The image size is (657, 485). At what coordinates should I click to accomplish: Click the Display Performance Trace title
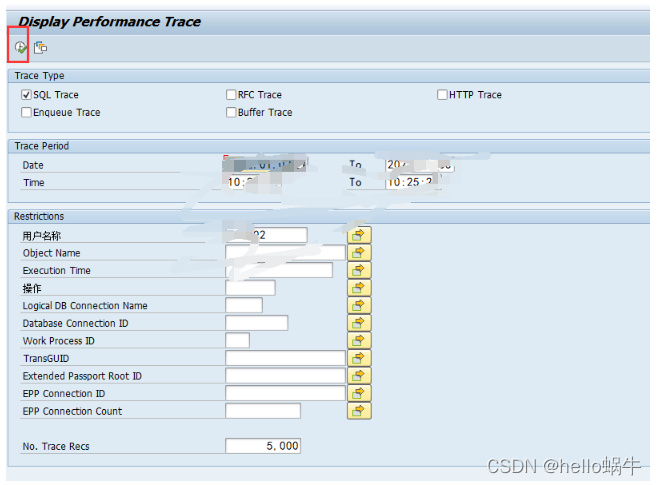110,22
